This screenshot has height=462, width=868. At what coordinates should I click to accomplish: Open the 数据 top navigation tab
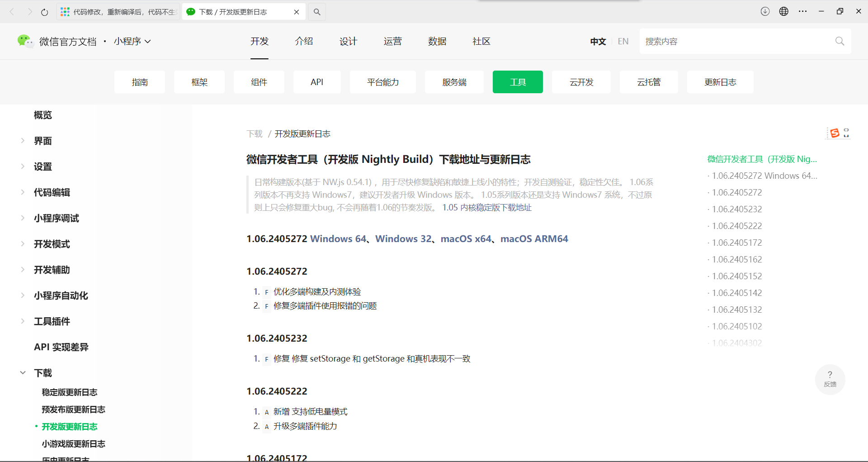point(437,41)
